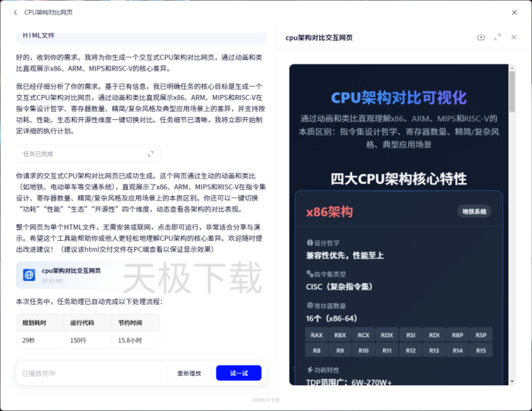Select the R13 register chip
Viewport: 532px width, 411px height.
tap(434, 350)
